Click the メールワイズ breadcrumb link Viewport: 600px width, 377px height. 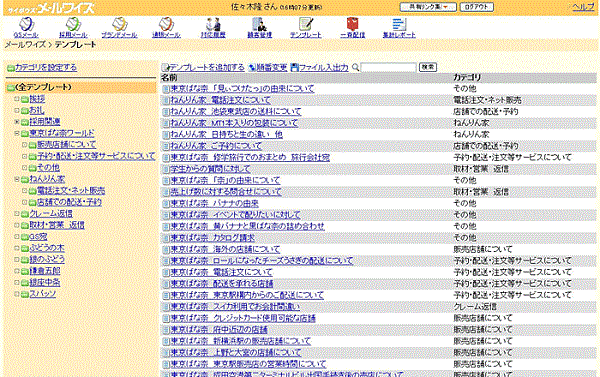tap(25, 45)
